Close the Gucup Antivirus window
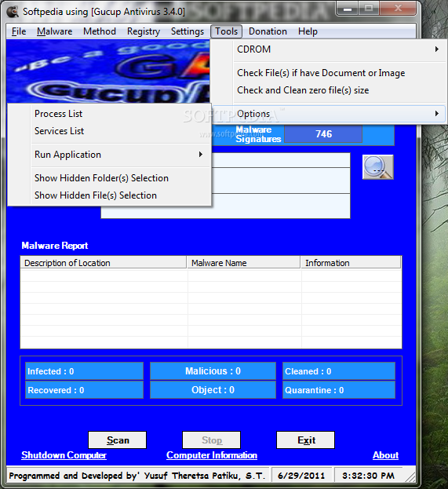 click(398, 9)
